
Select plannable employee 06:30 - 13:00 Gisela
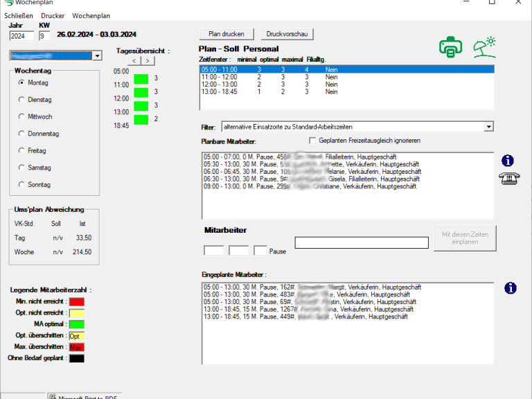point(348,179)
